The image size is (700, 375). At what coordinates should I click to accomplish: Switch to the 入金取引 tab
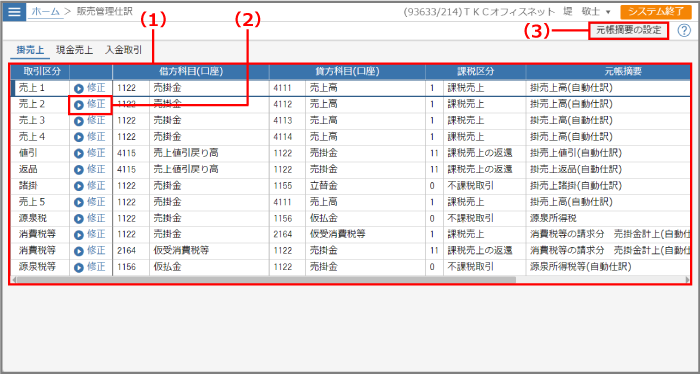coord(123,50)
